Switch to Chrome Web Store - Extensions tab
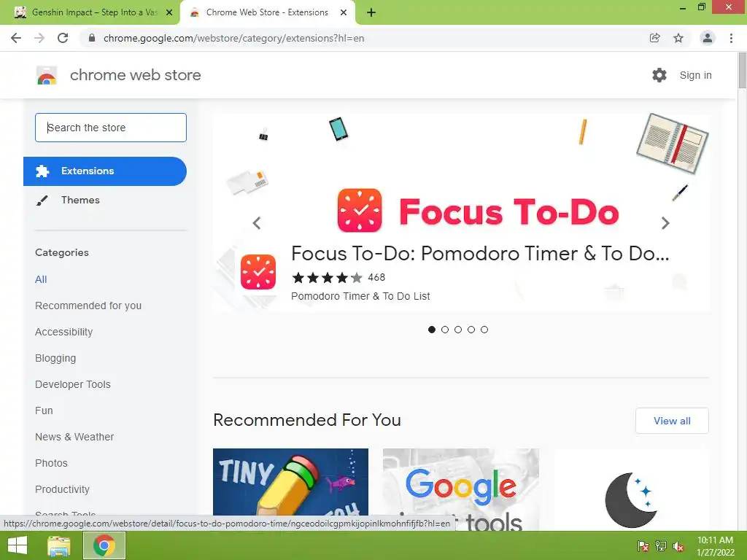Image resolution: width=747 pixels, height=560 pixels. coord(267,13)
